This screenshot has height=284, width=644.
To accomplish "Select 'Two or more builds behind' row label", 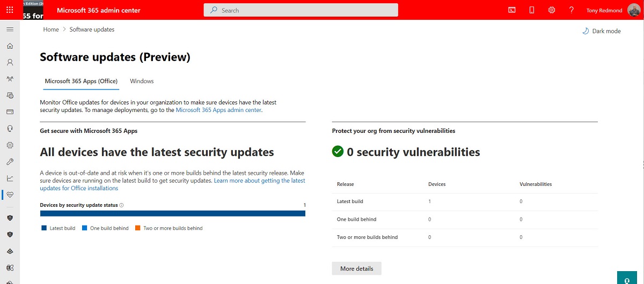I will pyautogui.click(x=368, y=237).
